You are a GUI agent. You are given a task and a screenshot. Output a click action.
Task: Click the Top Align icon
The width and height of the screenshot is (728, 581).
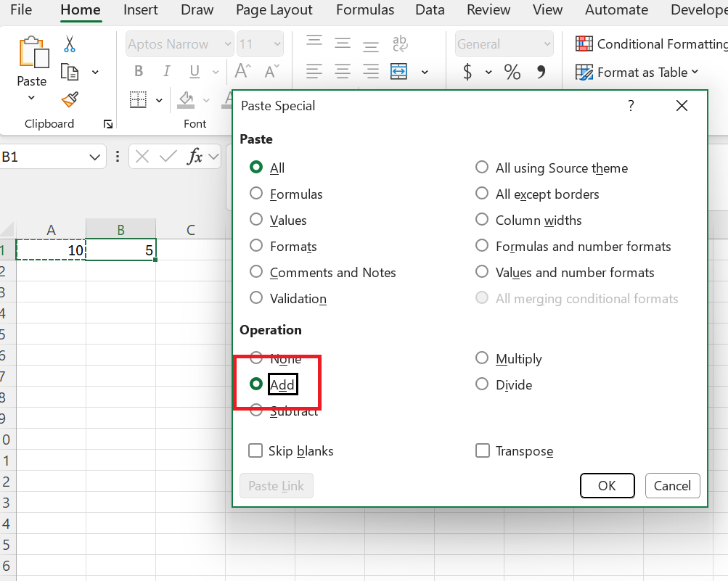click(314, 42)
